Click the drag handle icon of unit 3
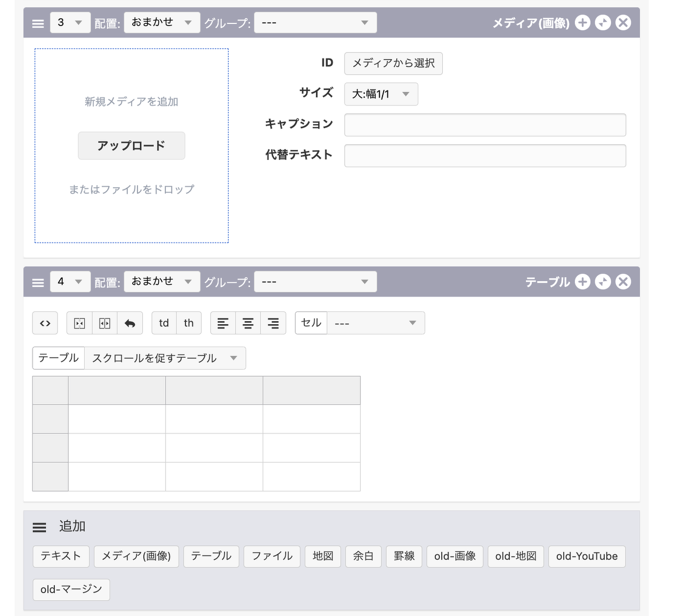This screenshot has height=616, width=682. (x=38, y=23)
